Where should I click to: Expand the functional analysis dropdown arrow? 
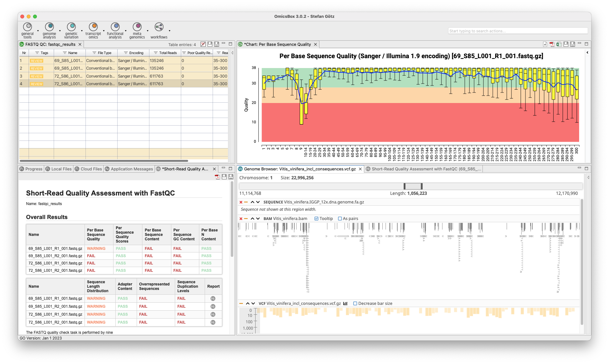(x=126, y=31)
